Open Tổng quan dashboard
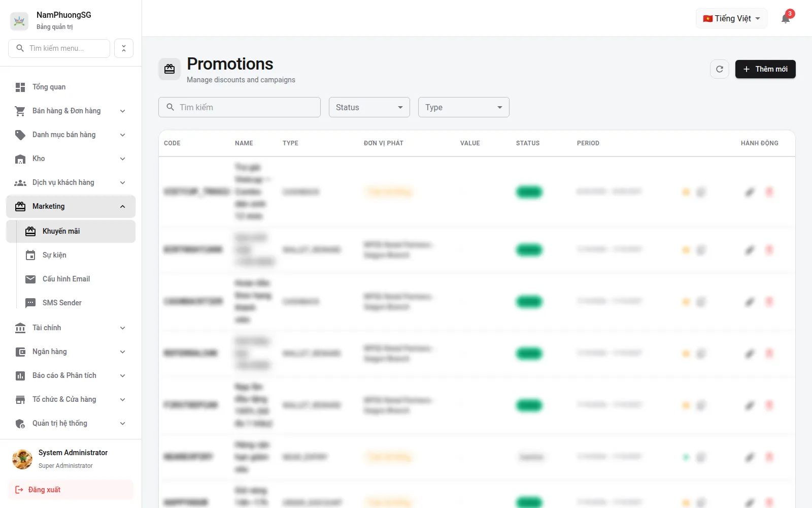The image size is (812, 508). click(x=71, y=87)
